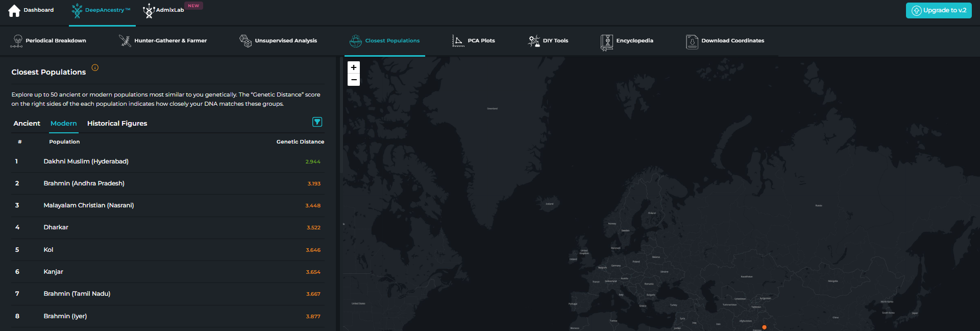
Task: Zoom out on the map
Action: pos(354,80)
